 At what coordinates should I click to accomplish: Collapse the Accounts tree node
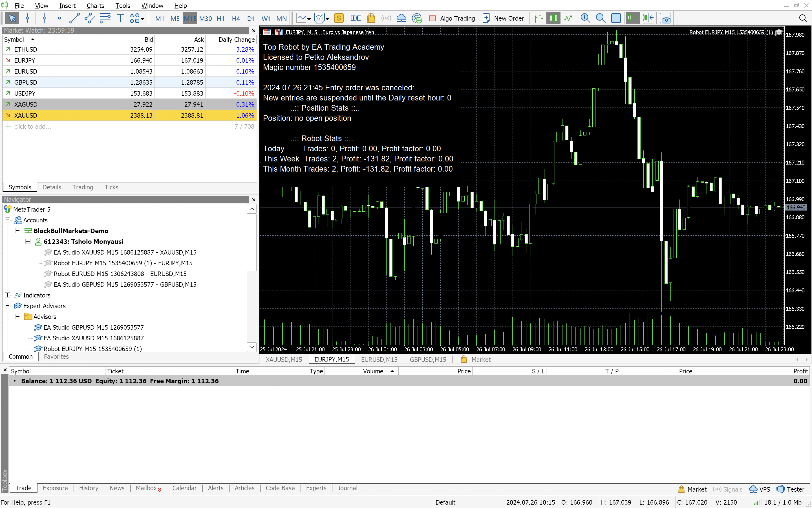point(7,220)
